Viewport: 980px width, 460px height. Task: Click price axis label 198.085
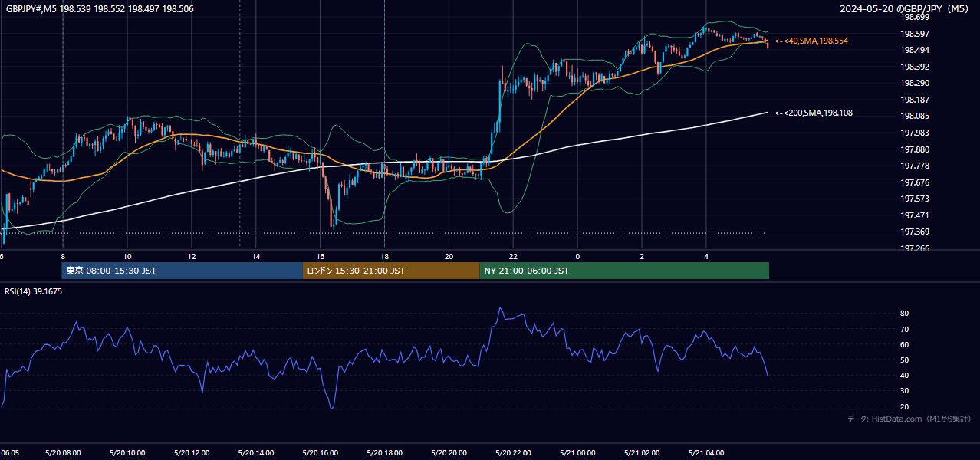point(915,117)
